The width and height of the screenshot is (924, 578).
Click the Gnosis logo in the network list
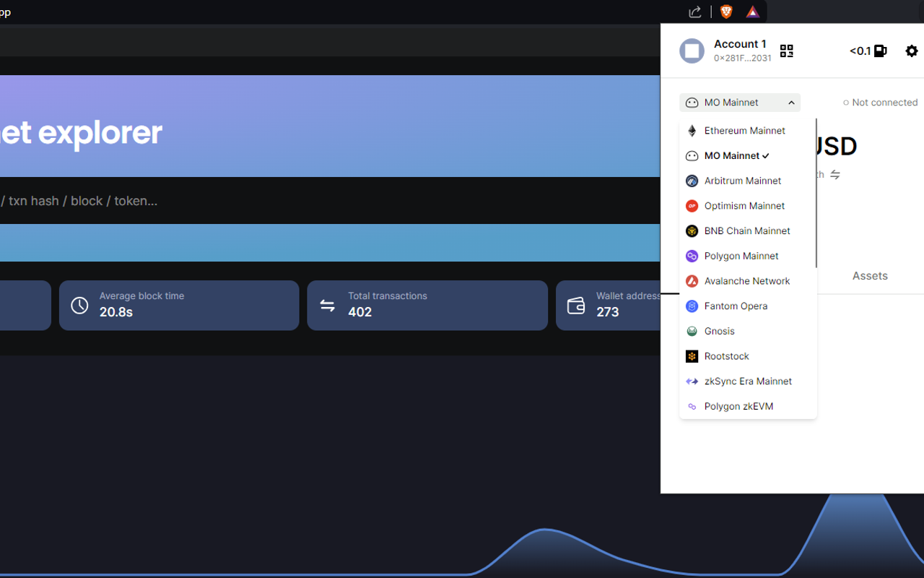click(692, 331)
